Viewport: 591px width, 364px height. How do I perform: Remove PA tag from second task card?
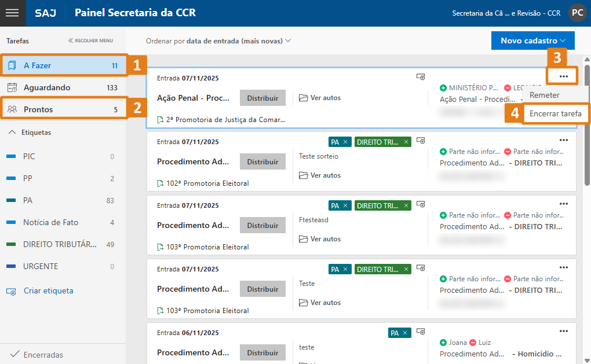coord(345,142)
